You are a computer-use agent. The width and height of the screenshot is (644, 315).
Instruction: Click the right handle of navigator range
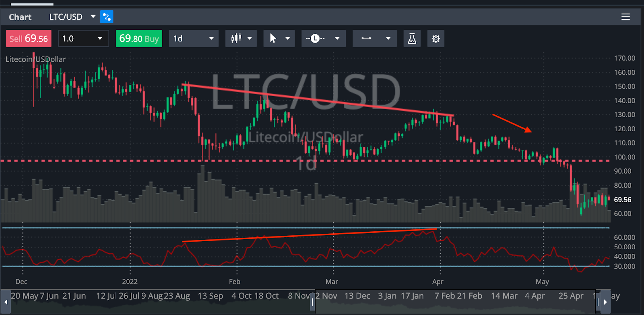click(x=598, y=302)
